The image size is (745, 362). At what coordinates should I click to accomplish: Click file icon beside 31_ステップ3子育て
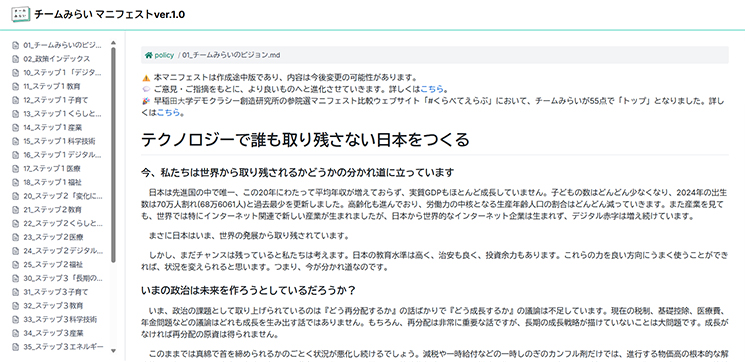coord(15,292)
